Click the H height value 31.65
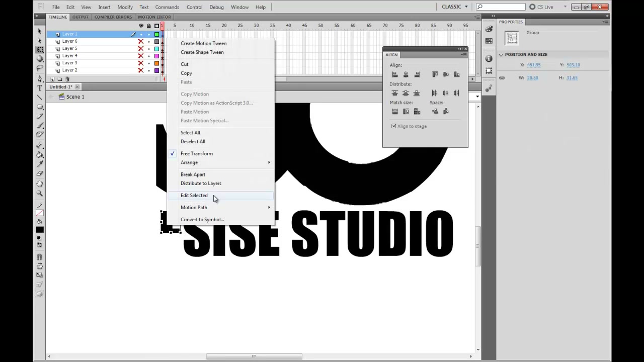This screenshot has height=362, width=644. click(572, 78)
